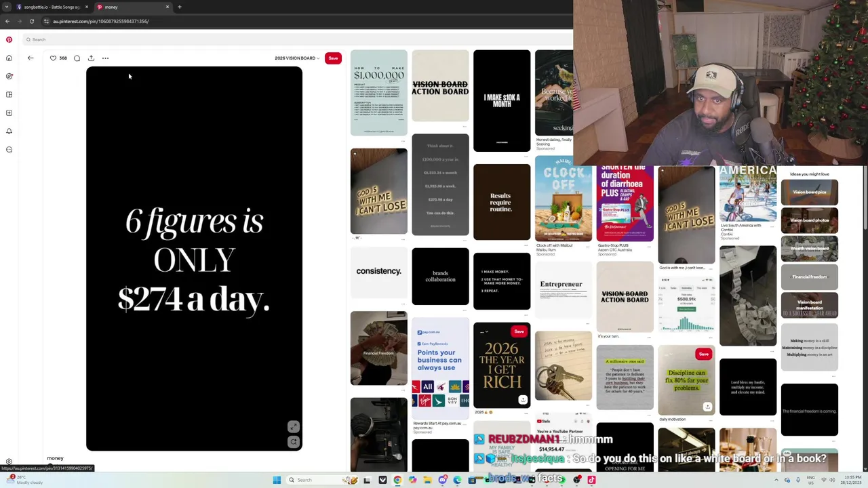Open the Think about it $100,000 a year pin
868x488 pixels.
coord(440,185)
